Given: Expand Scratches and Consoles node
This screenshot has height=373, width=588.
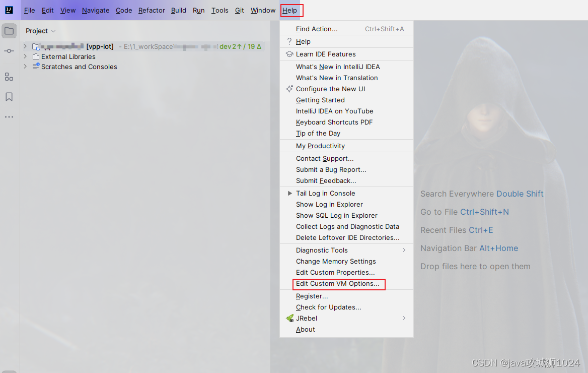Looking at the screenshot, I should 25,67.
